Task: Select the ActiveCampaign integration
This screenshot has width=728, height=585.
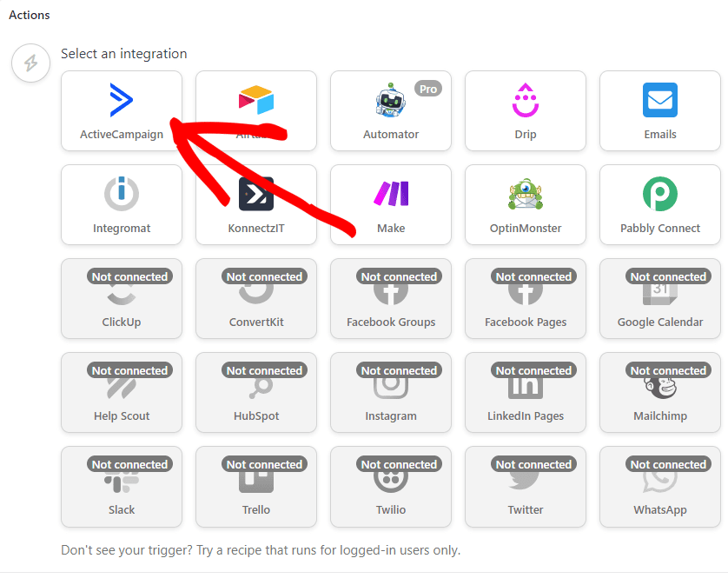Action: [x=122, y=110]
